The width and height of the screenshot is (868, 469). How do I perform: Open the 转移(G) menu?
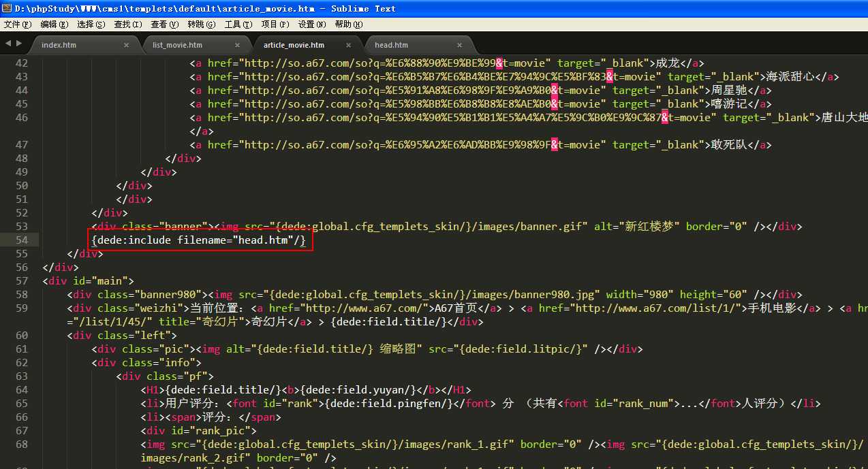tap(202, 25)
